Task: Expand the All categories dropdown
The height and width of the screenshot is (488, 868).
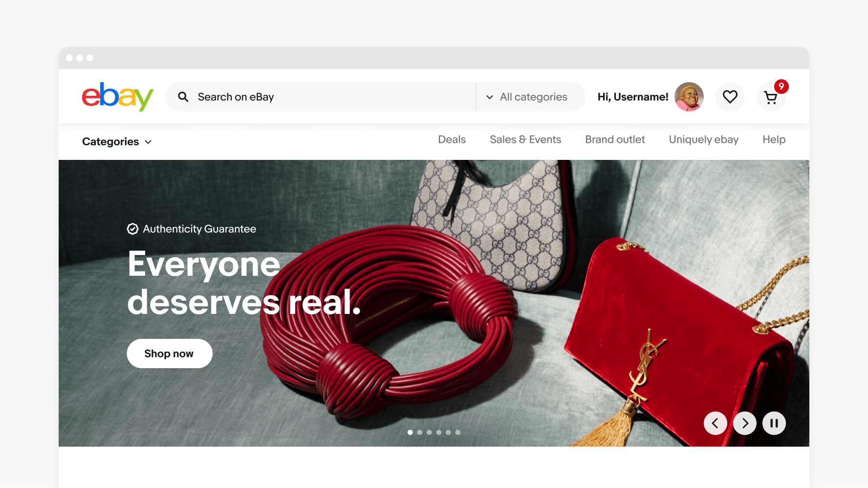Action: [x=531, y=97]
